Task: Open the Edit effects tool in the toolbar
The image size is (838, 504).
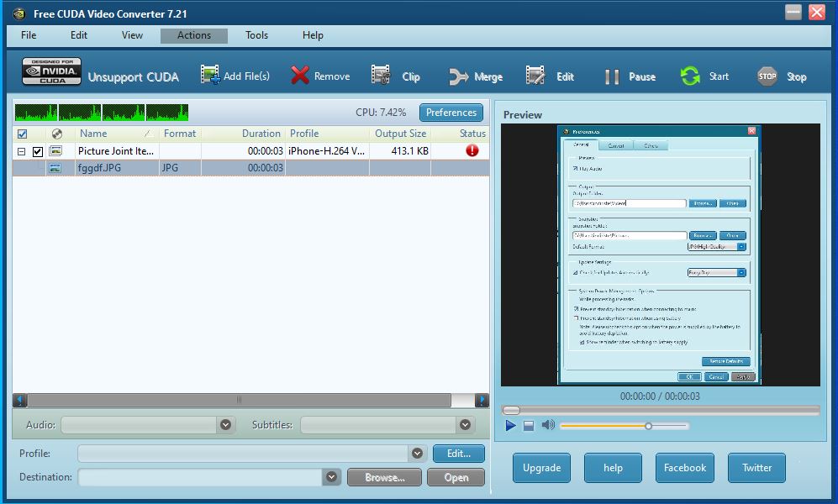Action: (x=535, y=76)
